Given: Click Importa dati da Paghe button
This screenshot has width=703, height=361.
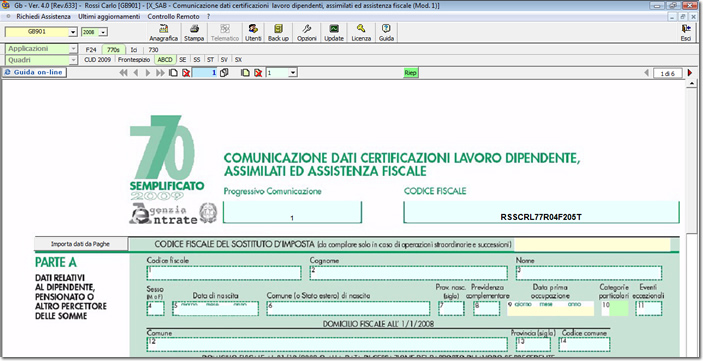Looking at the screenshot, I should click(x=80, y=244).
